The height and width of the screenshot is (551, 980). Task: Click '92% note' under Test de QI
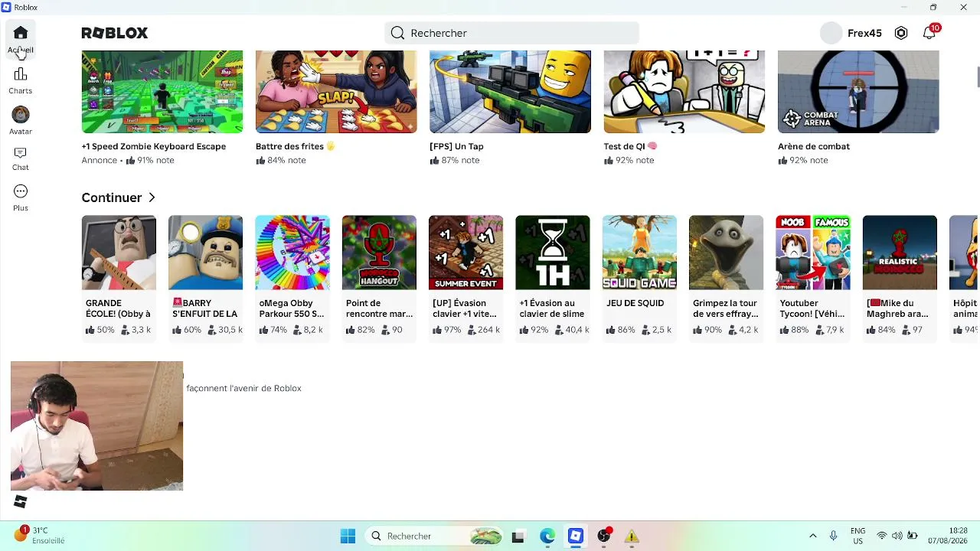point(634,161)
